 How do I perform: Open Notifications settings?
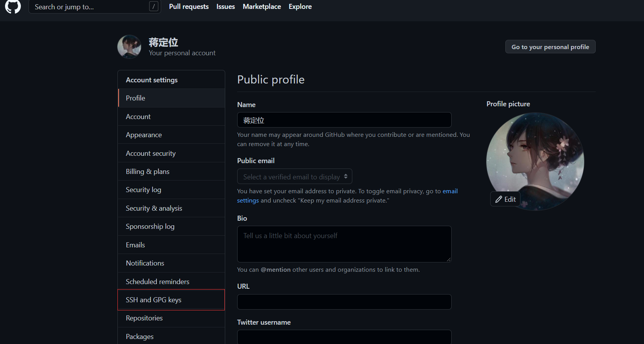point(171,263)
